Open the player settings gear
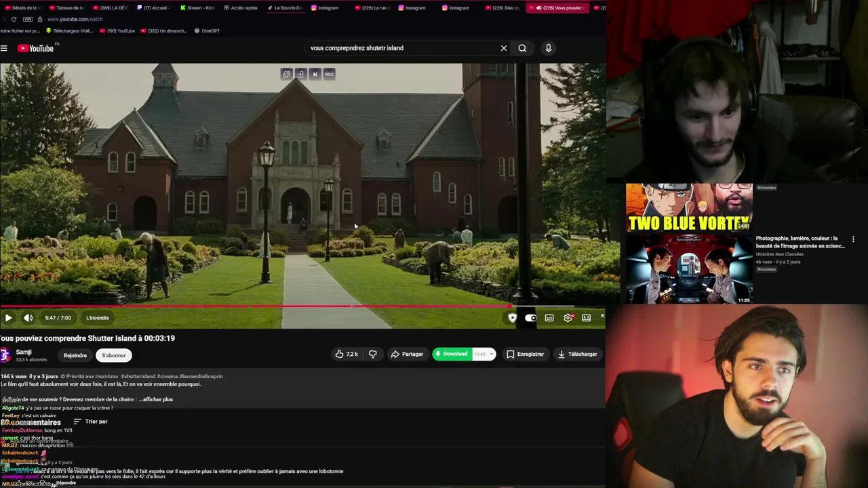The width and height of the screenshot is (868, 488). [x=568, y=318]
